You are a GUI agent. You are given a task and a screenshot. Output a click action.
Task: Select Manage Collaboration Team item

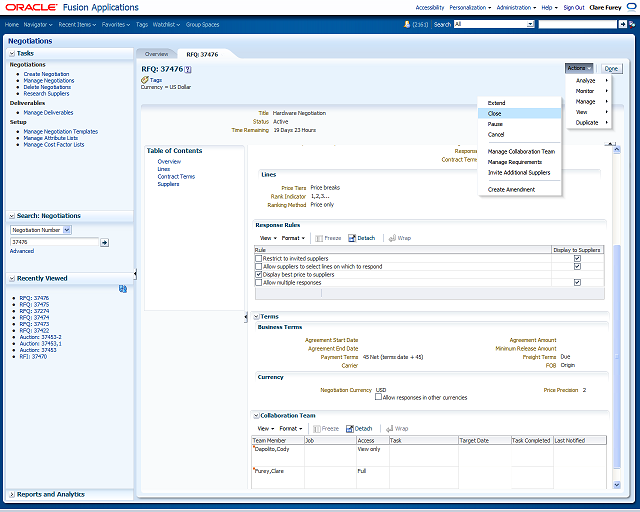tap(519, 151)
